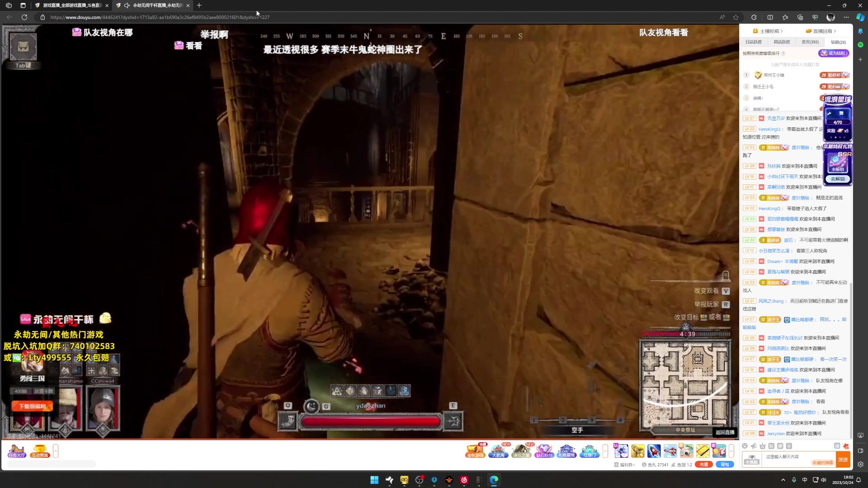Switch to the 周活跃度 tab
The width and height of the screenshot is (868, 488).
coord(782,42)
